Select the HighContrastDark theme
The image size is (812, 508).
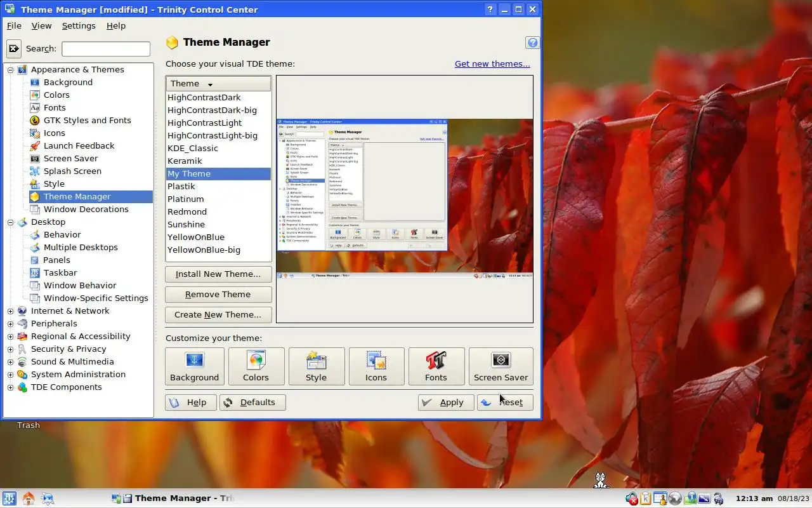point(218,97)
